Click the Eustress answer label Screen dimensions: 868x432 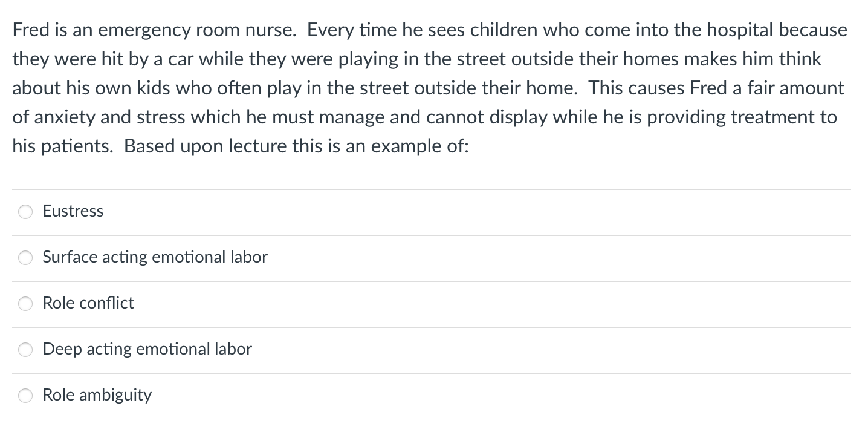[73, 211]
